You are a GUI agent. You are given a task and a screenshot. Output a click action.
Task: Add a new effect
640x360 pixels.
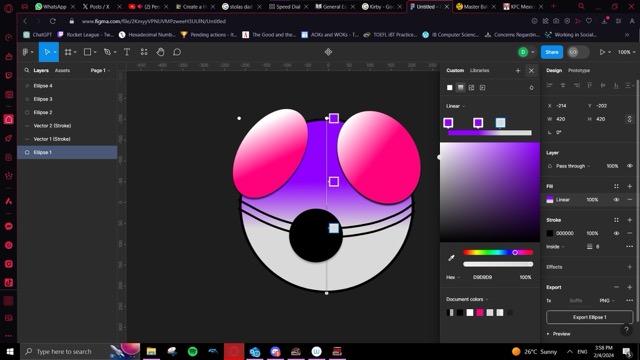[x=629, y=267]
